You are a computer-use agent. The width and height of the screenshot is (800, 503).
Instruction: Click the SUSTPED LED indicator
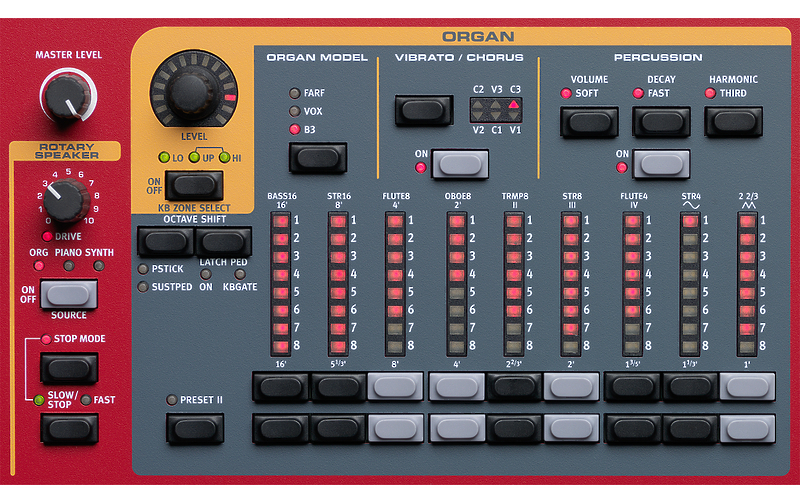pyautogui.click(x=143, y=287)
